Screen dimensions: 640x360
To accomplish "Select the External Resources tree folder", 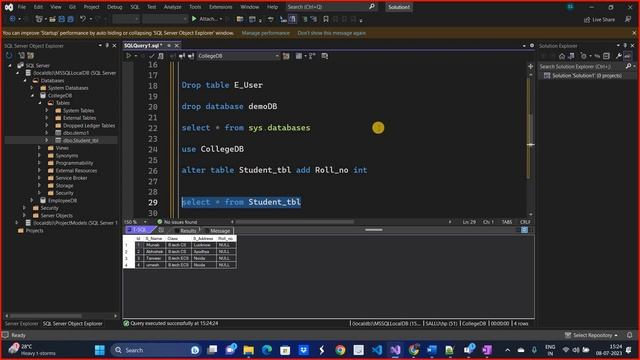I will 76,171.
